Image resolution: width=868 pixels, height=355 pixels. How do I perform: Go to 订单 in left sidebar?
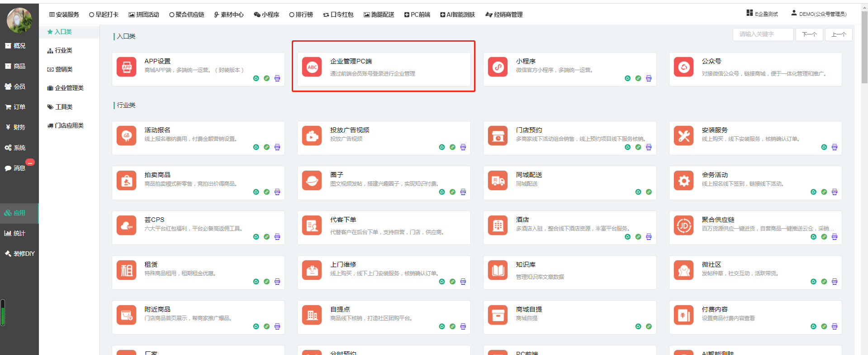(15, 107)
